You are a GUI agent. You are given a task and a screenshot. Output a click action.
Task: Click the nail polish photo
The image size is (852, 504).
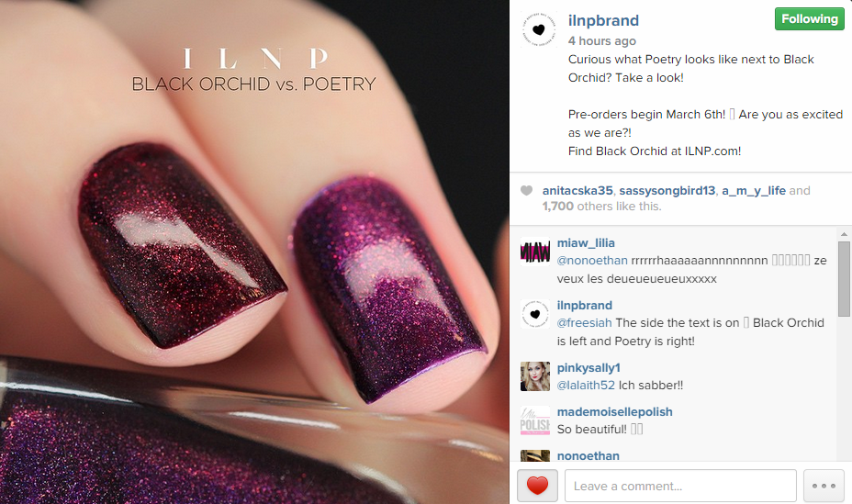[254, 252]
